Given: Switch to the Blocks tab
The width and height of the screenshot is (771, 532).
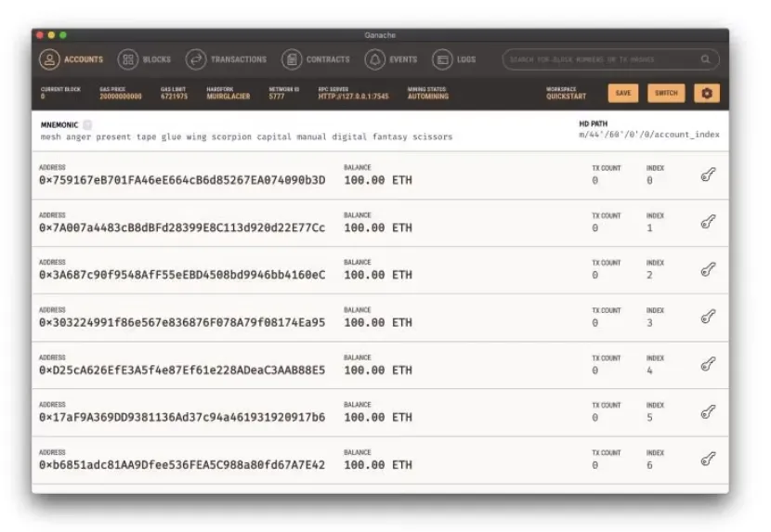Looking at the screenshot, I should (145, 59).
